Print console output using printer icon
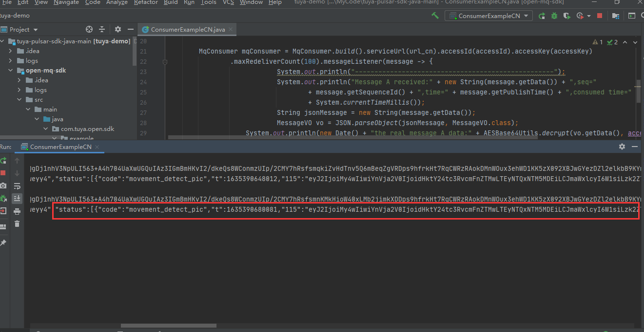Viewport: 644px width, 332px height. pyautogui.click(x=17, y=211)
